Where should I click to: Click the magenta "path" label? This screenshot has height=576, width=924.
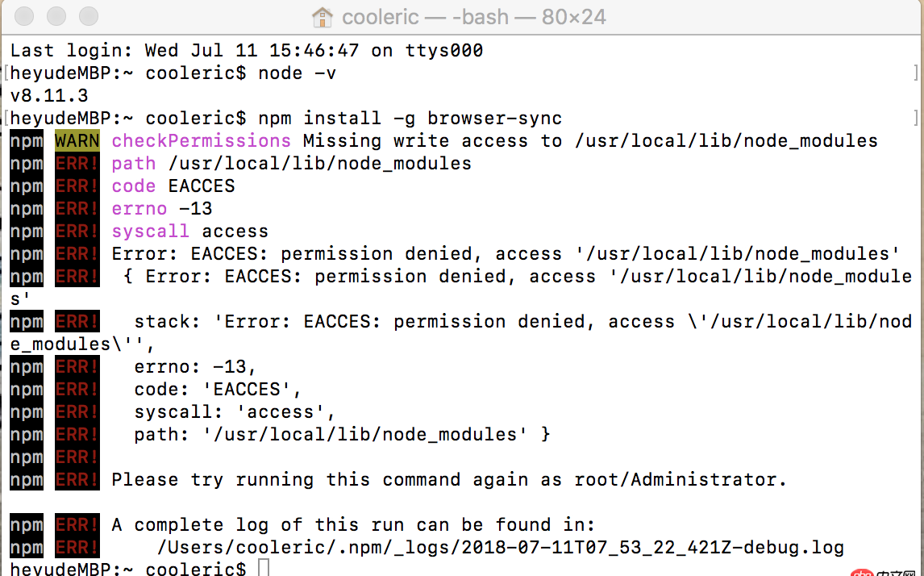(133, 164)
